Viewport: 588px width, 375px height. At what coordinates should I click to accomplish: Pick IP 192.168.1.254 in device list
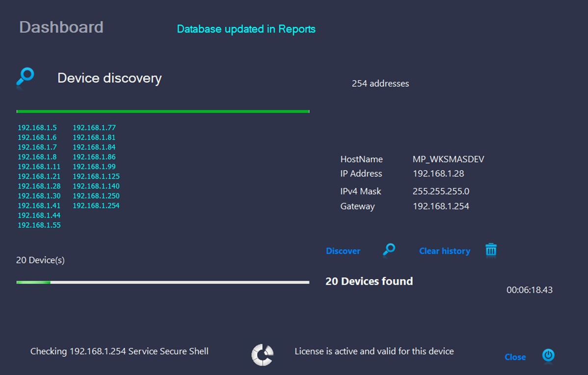[96, 206]
